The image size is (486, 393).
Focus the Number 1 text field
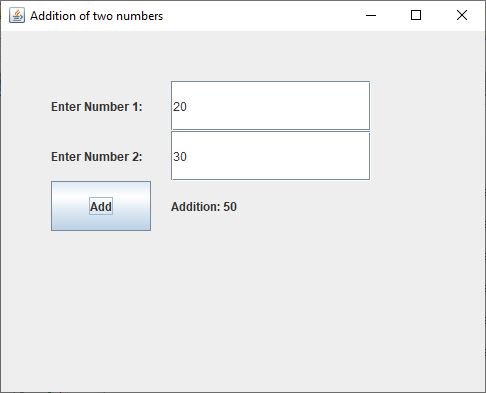click(x=270, y=105)
